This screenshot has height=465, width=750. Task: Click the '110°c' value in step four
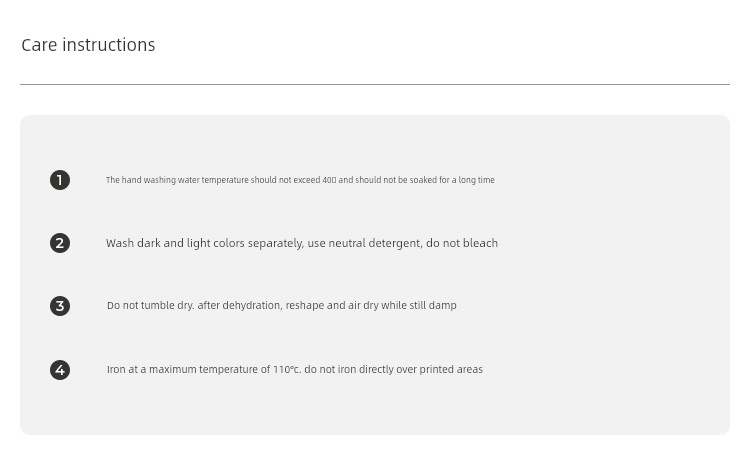287,370
